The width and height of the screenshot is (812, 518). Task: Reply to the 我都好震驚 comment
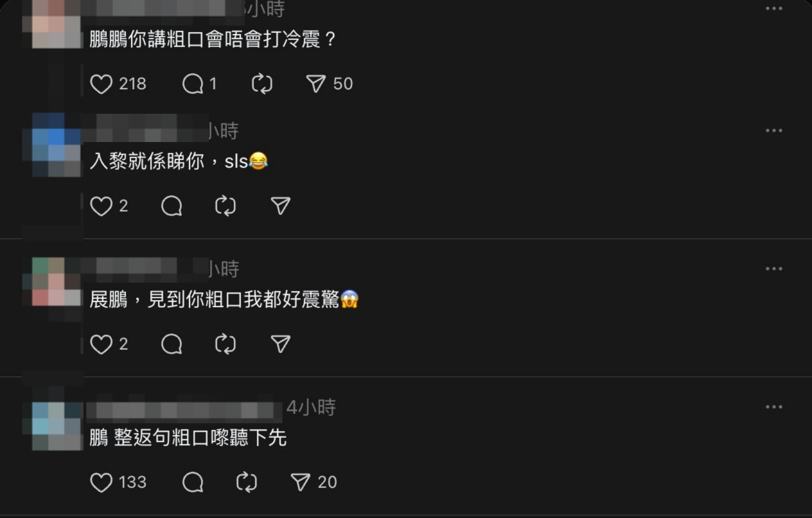(172, 344)
